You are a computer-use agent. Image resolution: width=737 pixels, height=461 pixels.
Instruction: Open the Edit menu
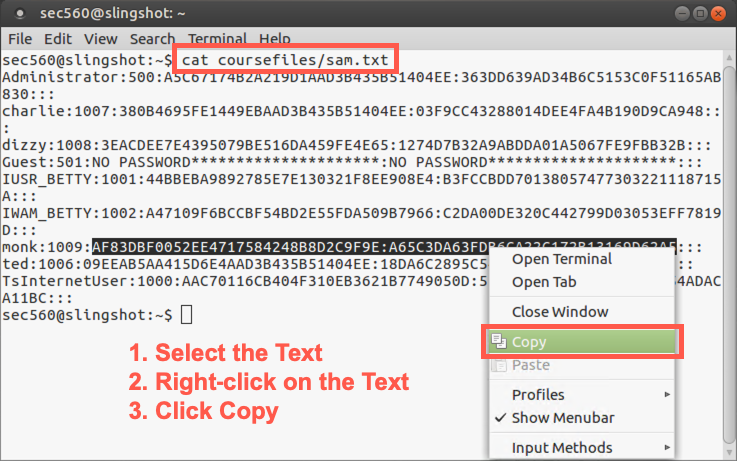(58, 39)
